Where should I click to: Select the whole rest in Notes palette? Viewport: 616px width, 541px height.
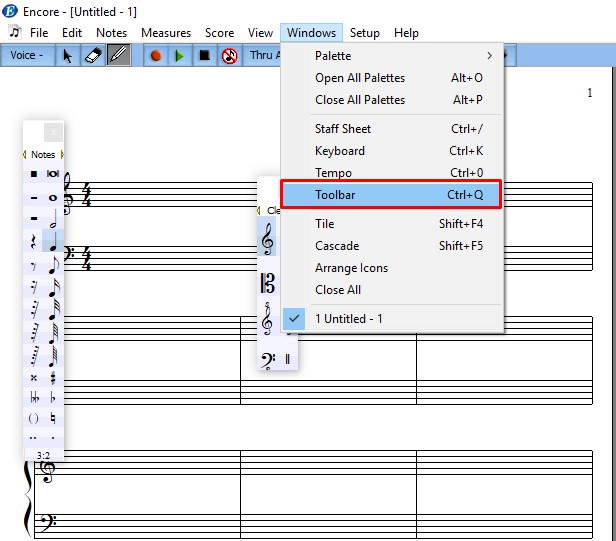point(34,198)
